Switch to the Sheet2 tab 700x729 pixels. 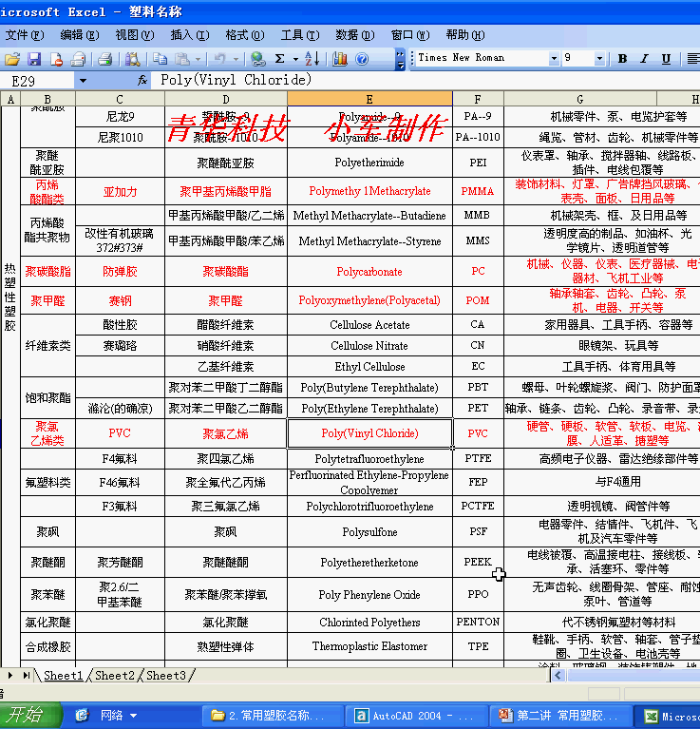[115, 675]
